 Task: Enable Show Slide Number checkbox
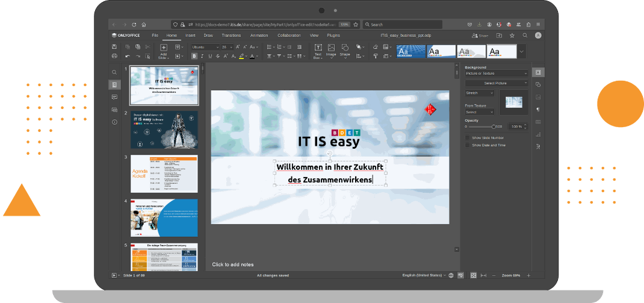(468, 138)
